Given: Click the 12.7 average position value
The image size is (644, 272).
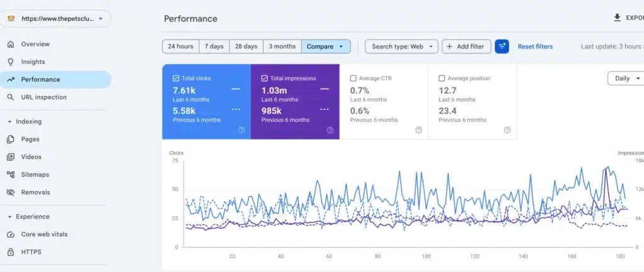Looking at the screenshot, I should coord(448,90).
